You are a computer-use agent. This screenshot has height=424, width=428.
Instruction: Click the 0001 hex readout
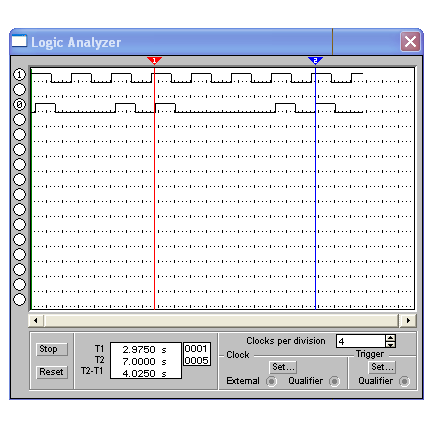[x=197, y=349]
